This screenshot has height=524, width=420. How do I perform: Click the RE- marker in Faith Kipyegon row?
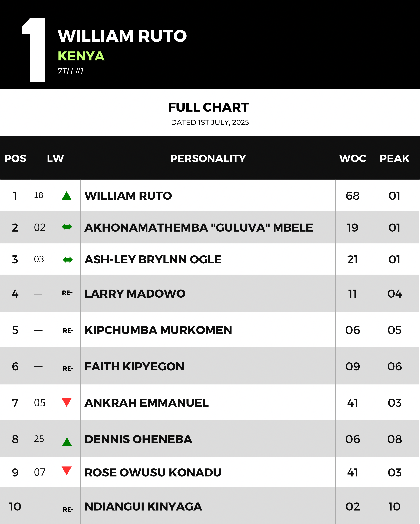(x=68, y=369)
